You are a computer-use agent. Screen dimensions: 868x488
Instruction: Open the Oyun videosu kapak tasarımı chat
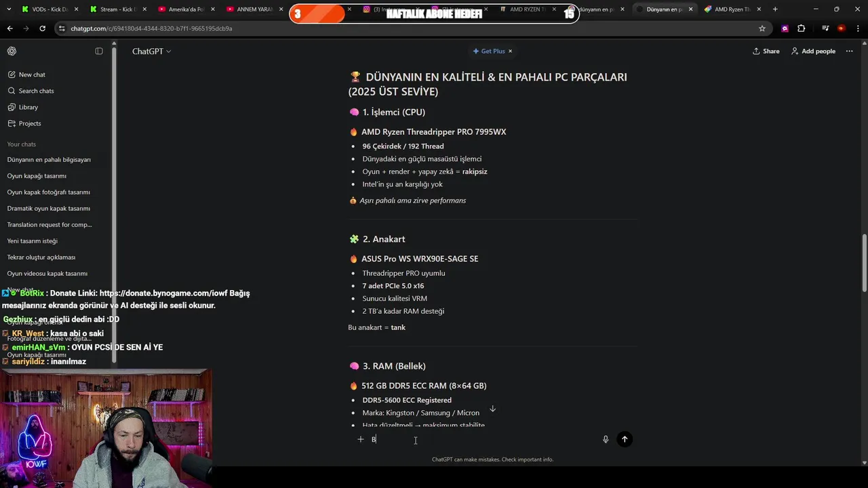(x=47, y=274)
